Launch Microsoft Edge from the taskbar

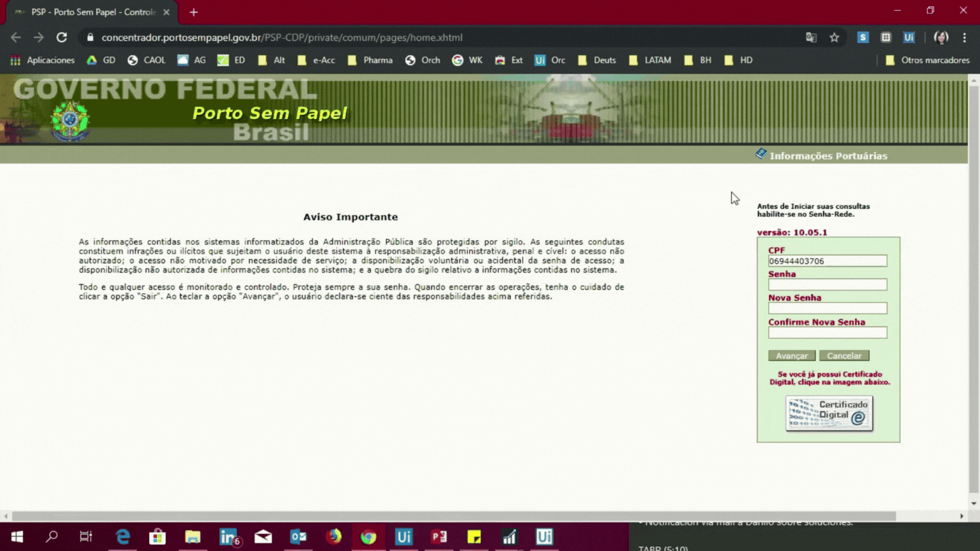(x=122, y=537)
